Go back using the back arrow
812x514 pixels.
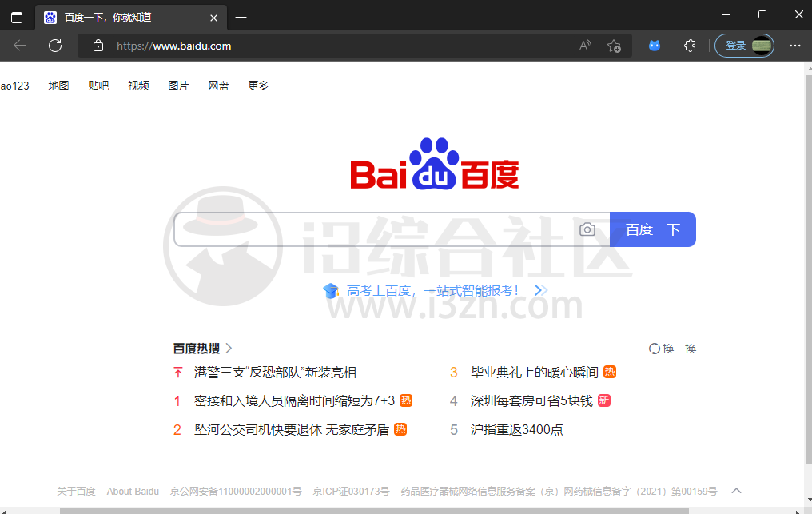coord(20,46)
